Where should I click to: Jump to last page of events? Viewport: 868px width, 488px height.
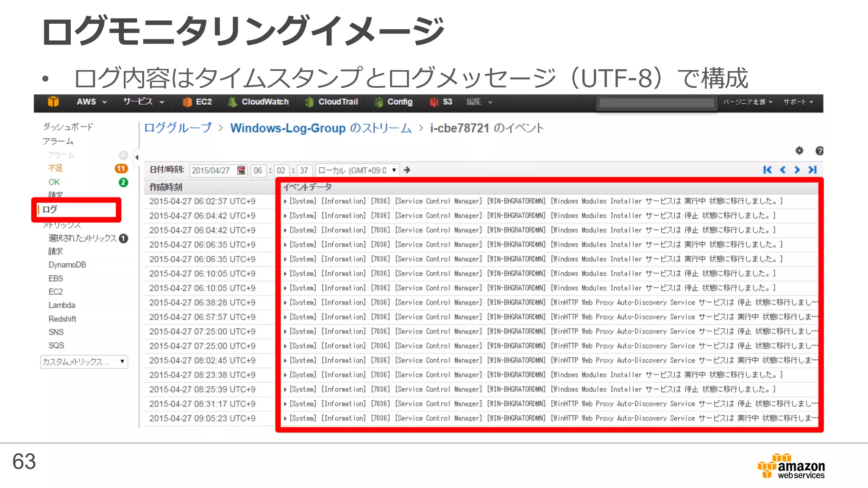[812, 170]
